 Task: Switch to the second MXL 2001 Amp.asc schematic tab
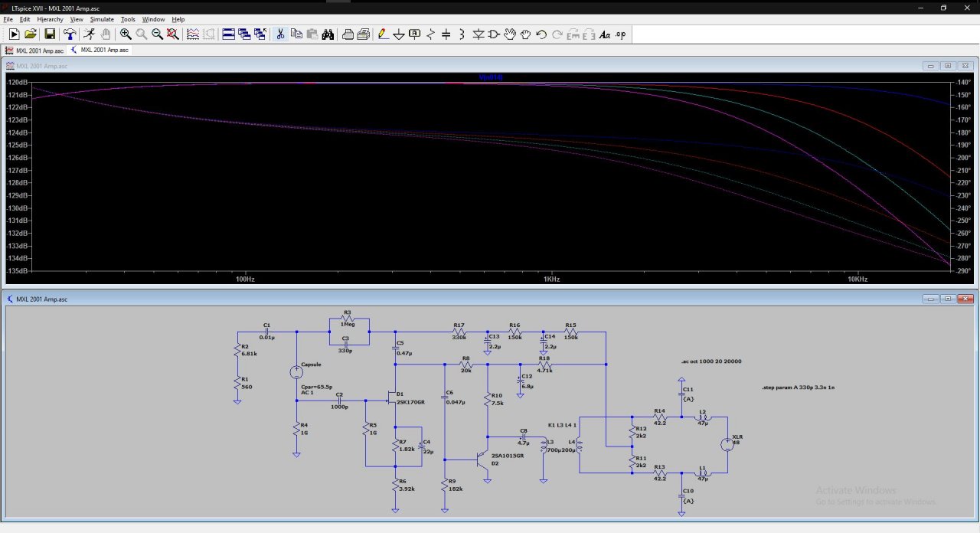point(100,50)
